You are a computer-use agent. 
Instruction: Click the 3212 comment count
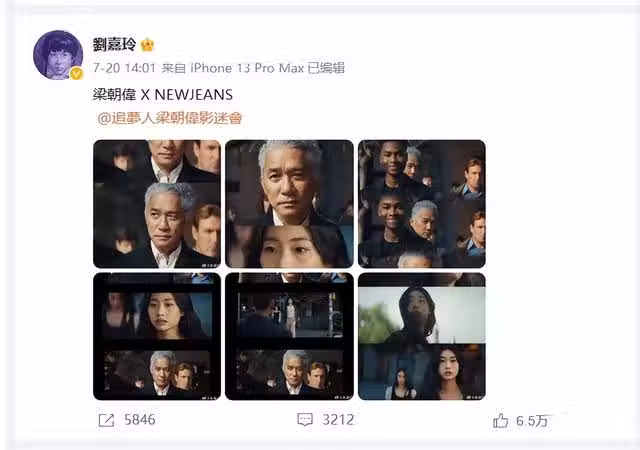tap(338, 420)
